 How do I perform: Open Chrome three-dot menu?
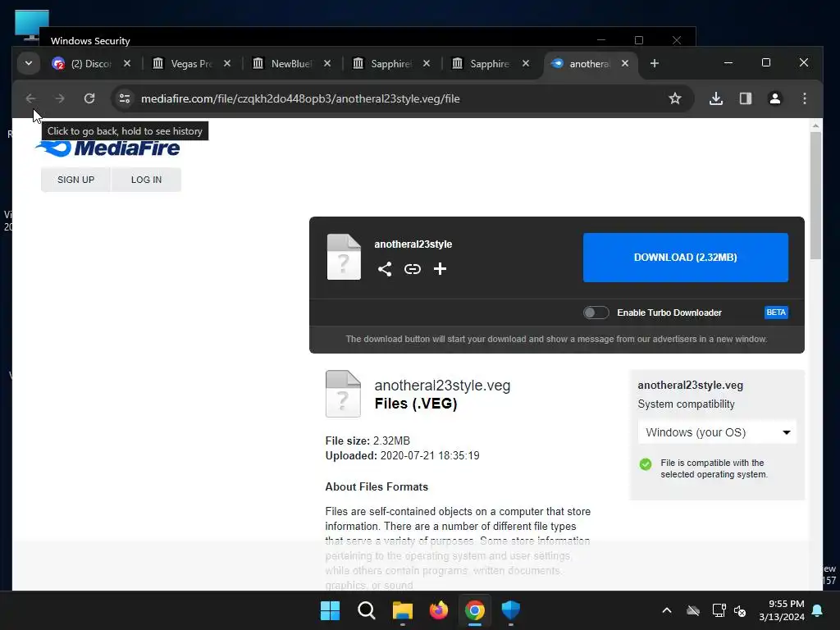(x=805, y=98)
